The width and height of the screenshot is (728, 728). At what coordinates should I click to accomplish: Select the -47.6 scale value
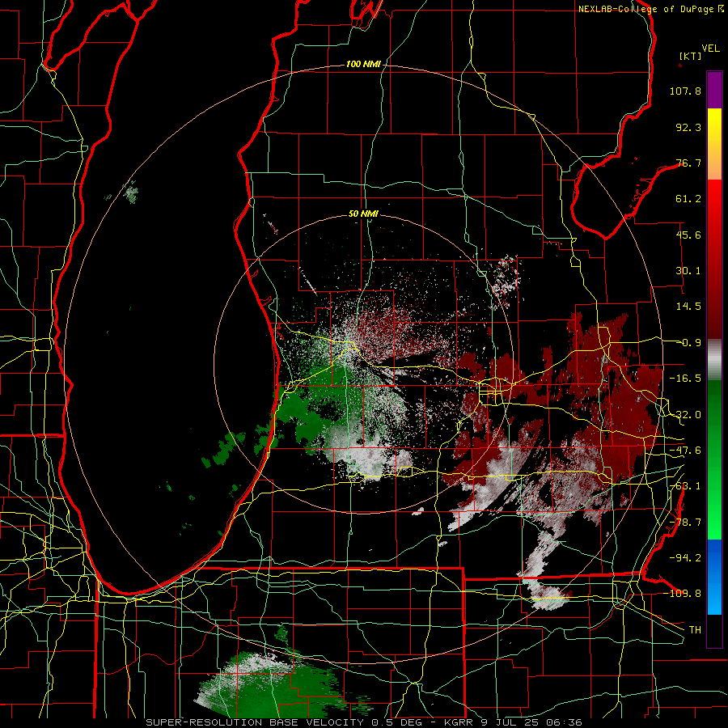tap(685, 451)
